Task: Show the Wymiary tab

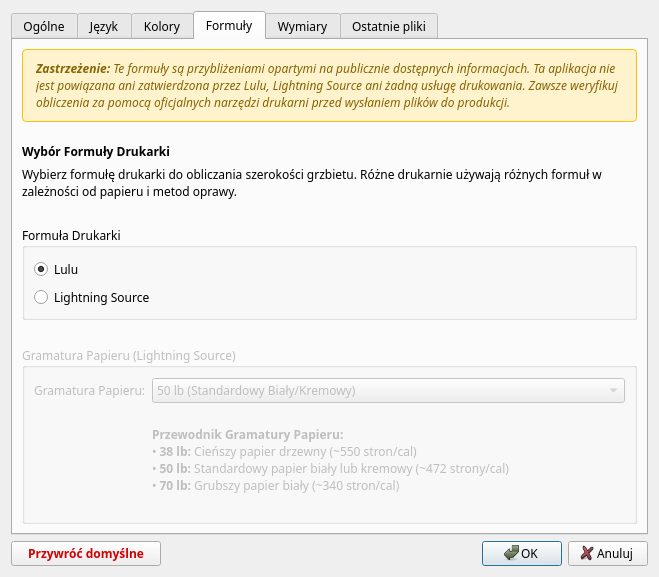Action: [x=302, y=27]
